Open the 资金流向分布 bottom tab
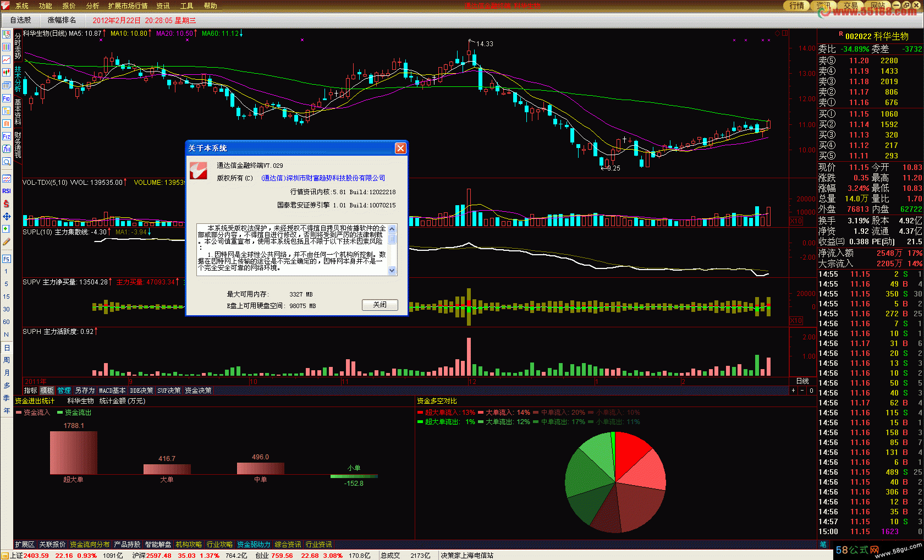This screenshot has height=560, width=924. click(90, 545)
